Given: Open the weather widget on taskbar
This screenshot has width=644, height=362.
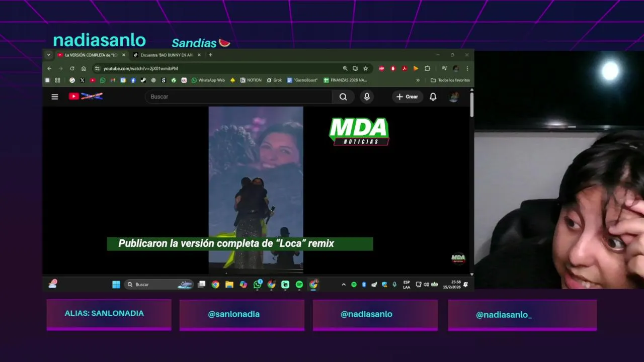Looking at the screenshot, I should click(52, 284).
